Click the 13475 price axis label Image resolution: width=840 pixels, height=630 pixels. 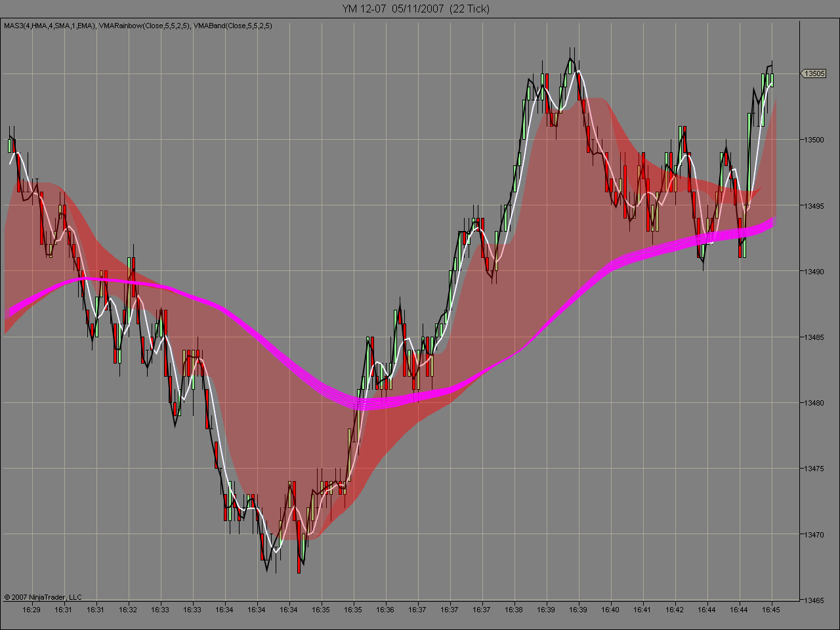pyautogui.click(x=815, y=468)
